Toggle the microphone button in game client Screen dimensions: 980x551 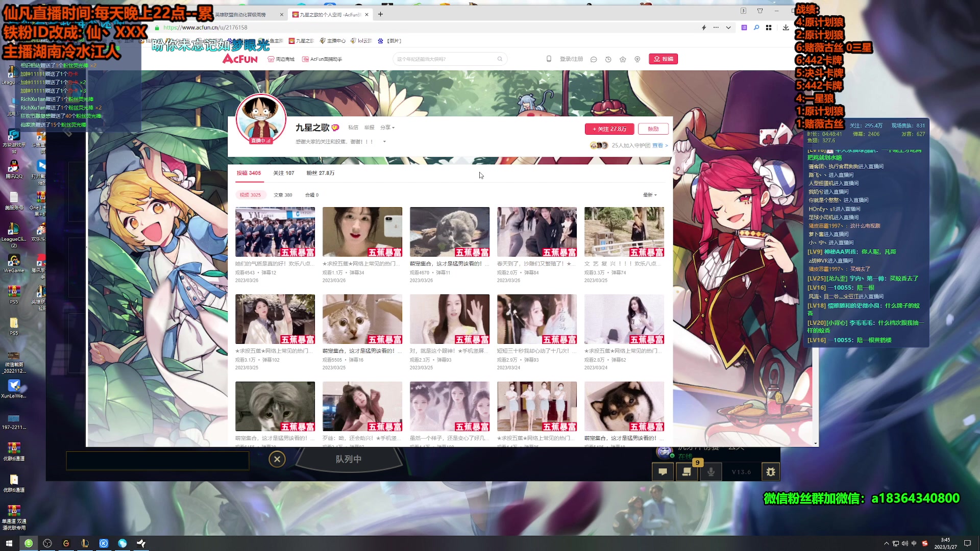[710, 472]
